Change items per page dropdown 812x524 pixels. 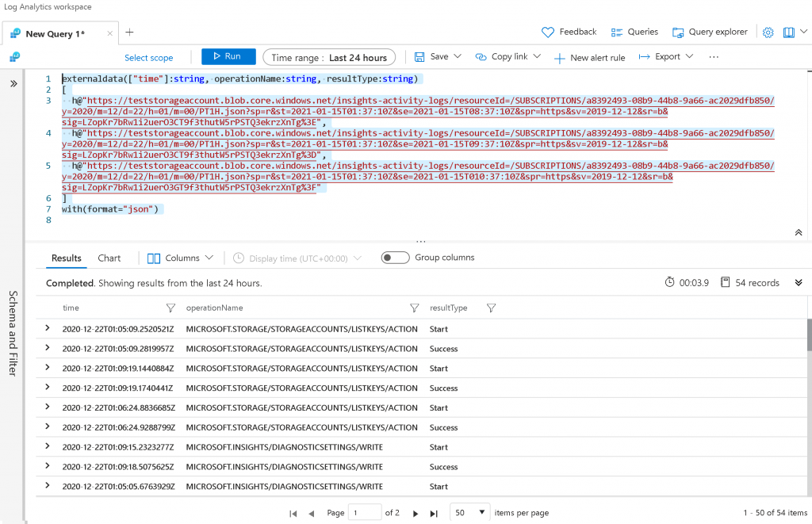[x=469, y=513]
